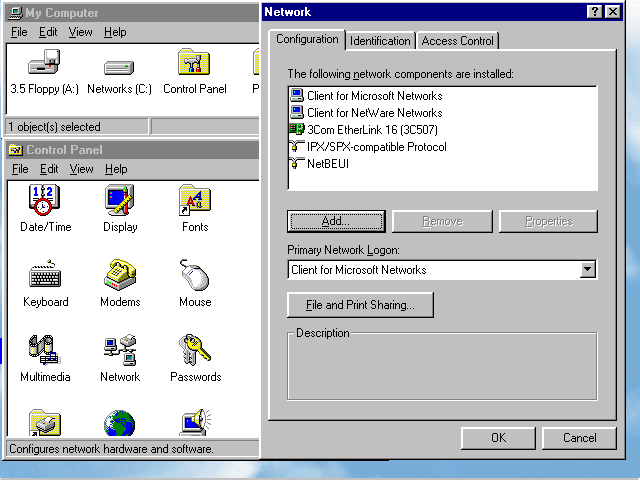Close the Network dialog with X button
This screenshot has height=480, width=640.
[x=613, y=12]
